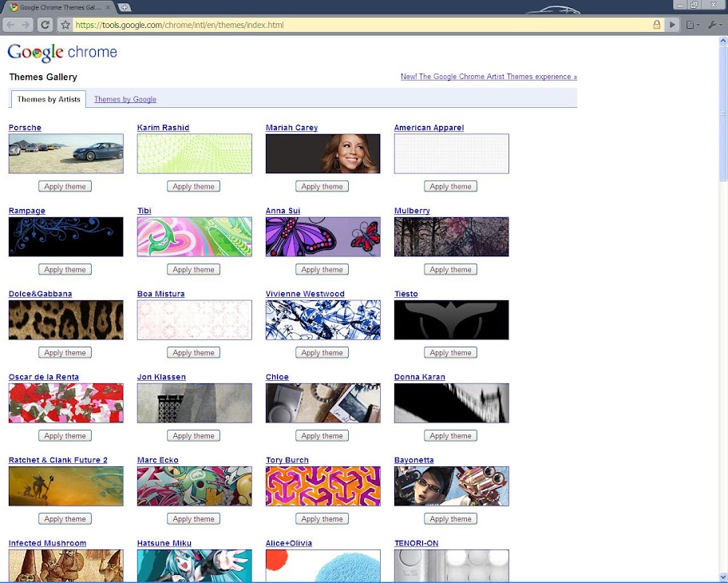Apply the Tibi theme
728x583 pixels.
click(194, 269)
